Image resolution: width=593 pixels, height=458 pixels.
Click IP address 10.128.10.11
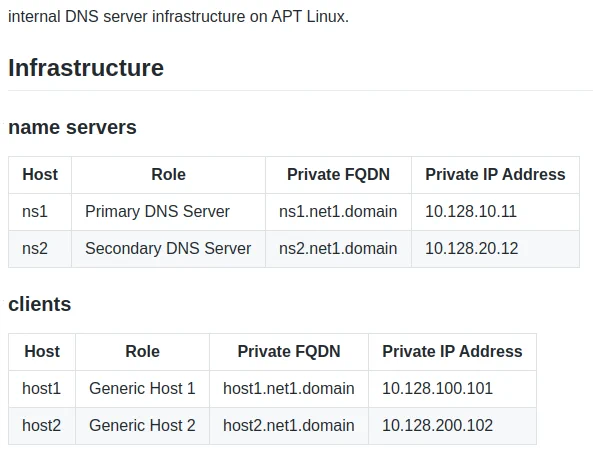471,211
